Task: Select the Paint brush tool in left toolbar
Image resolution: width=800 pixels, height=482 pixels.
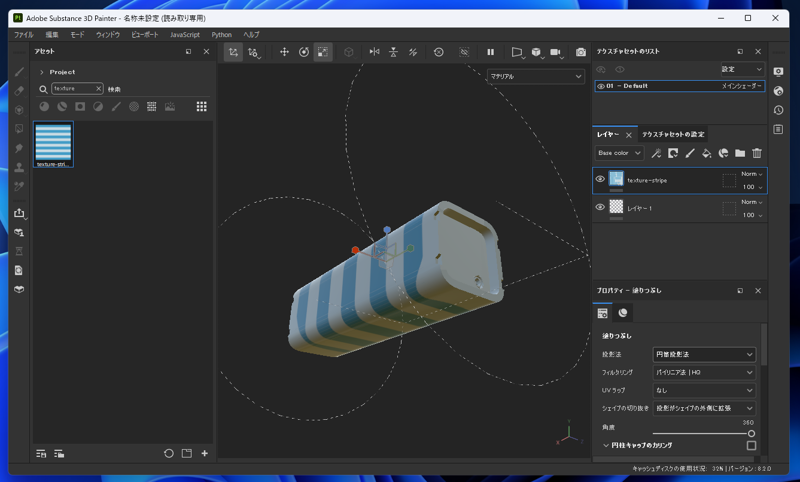Action: click(19, 72)
